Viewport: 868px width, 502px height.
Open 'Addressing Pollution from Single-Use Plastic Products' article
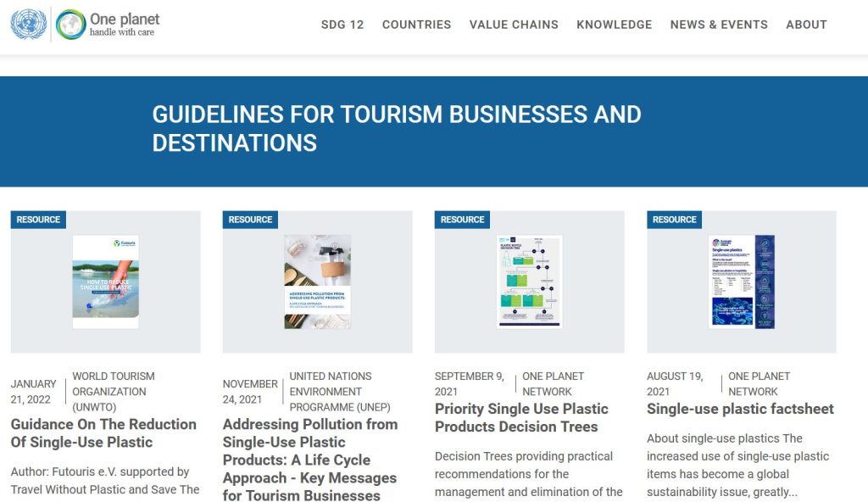click(x=310, y=460)
